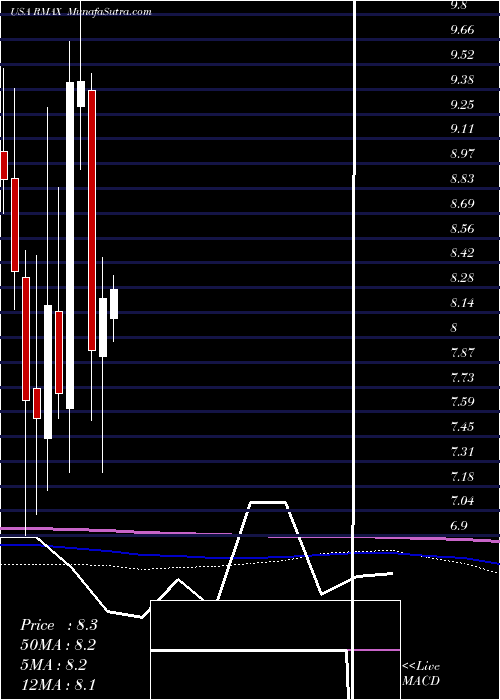Click the 8 price axis label

pyautogui.click(x=454, y=328)
